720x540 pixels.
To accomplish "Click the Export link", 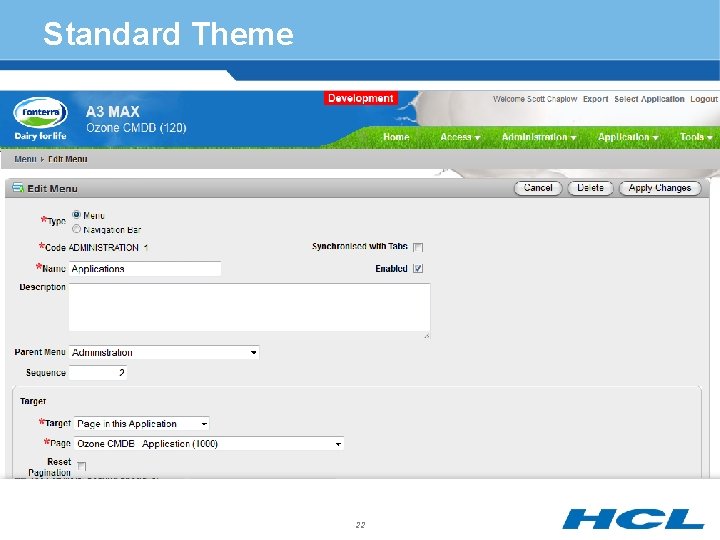I will tap(596, 99).
